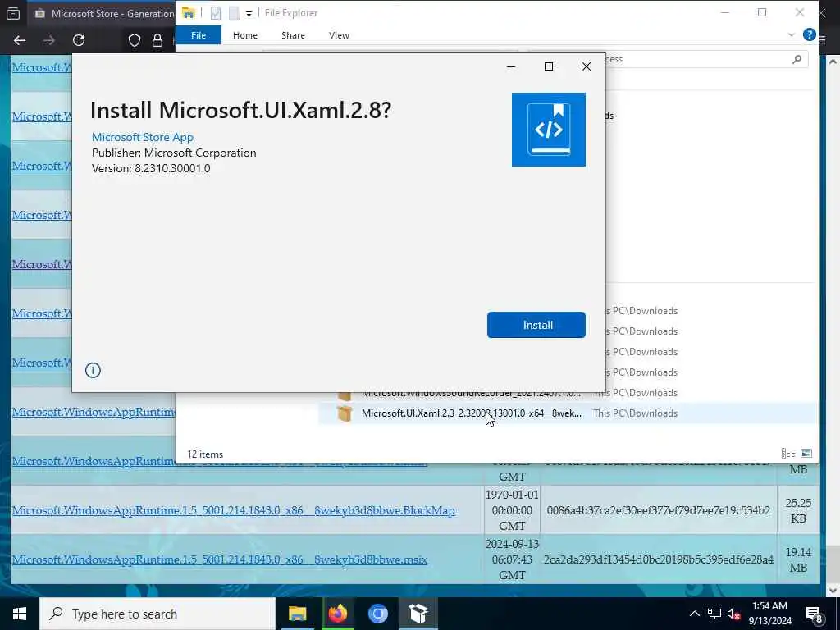Switch to large thumbnails view icon in Explorer
The width and height of the screenshot is (840, 630).
click(806, 453)
